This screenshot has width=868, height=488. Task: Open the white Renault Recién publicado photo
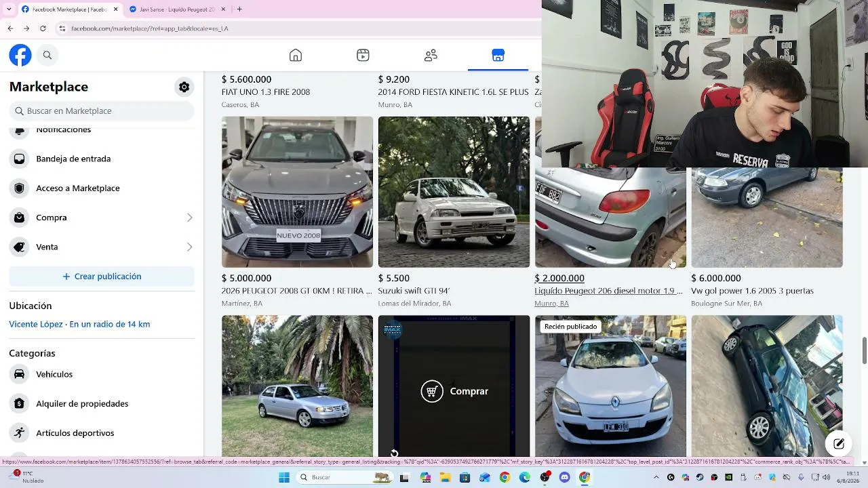tap(610, 386)
